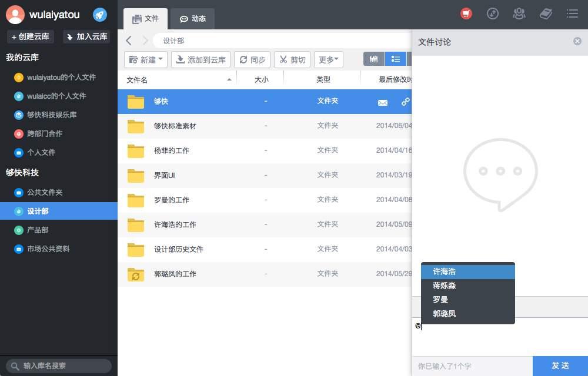Select the 许海浩的工作 folder row
The width and height of the screenshot is (588, 376).
(265, 224)
